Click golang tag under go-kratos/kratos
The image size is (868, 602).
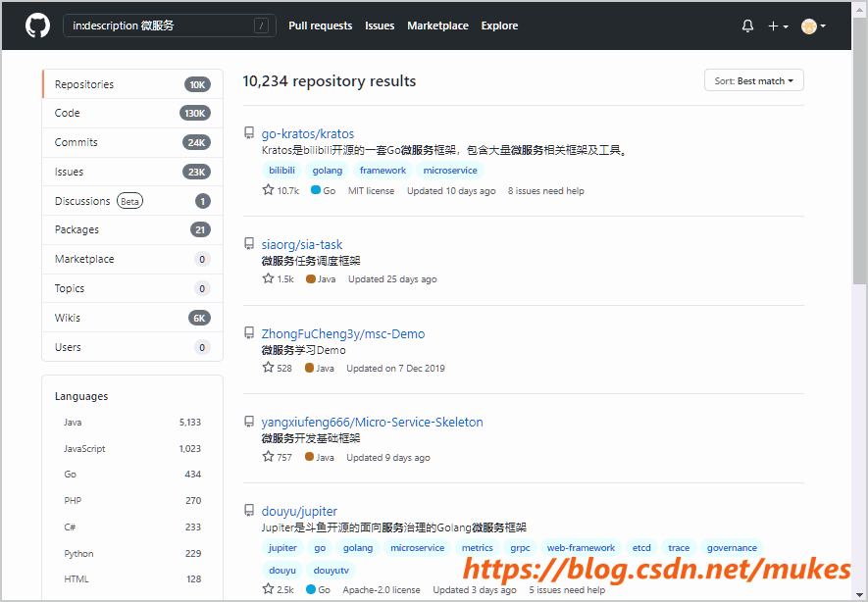(328, 171)
